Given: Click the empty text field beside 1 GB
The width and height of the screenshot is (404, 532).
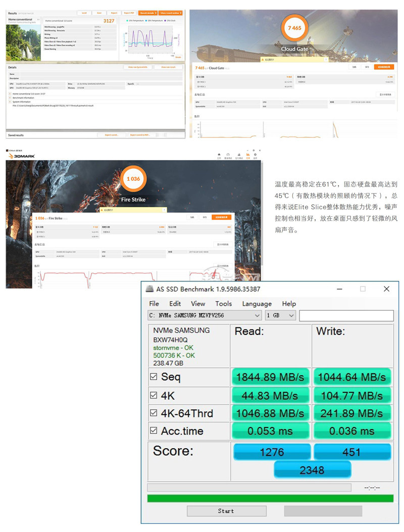Looking at the screenshot, I should pos(346,315).
